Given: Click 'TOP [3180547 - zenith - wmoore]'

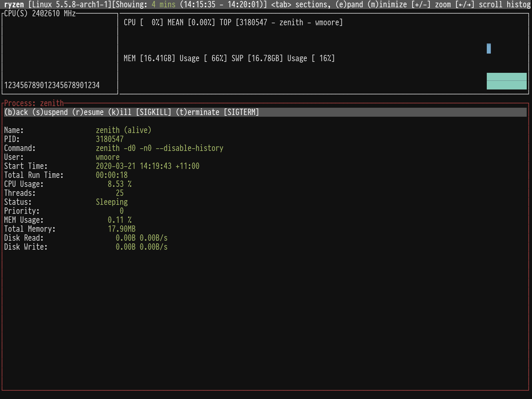Looking at the screenshot, I should 281,23.
